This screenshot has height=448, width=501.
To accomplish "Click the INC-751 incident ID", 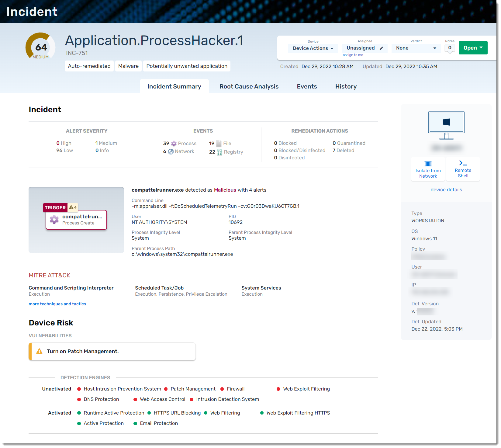I will point(77,53).
